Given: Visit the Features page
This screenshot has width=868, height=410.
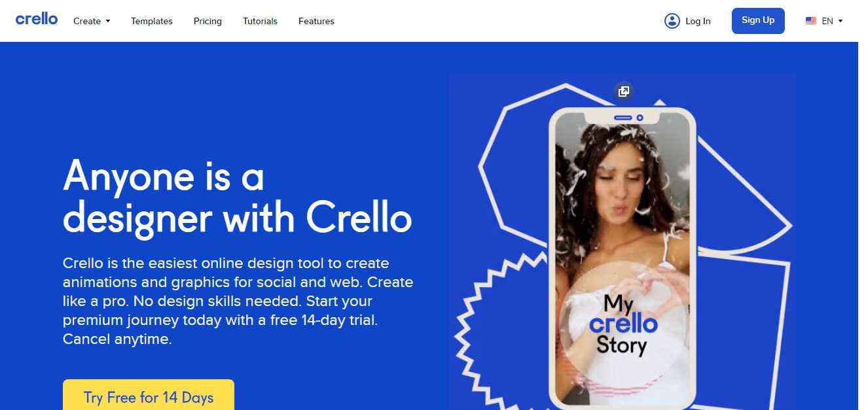Looking at the screenshot, I should point(316,21).
